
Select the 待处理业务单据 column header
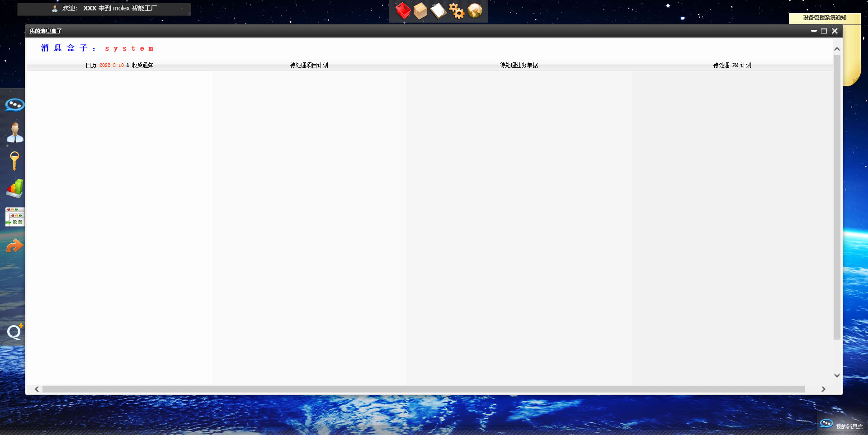coord(519,65)
